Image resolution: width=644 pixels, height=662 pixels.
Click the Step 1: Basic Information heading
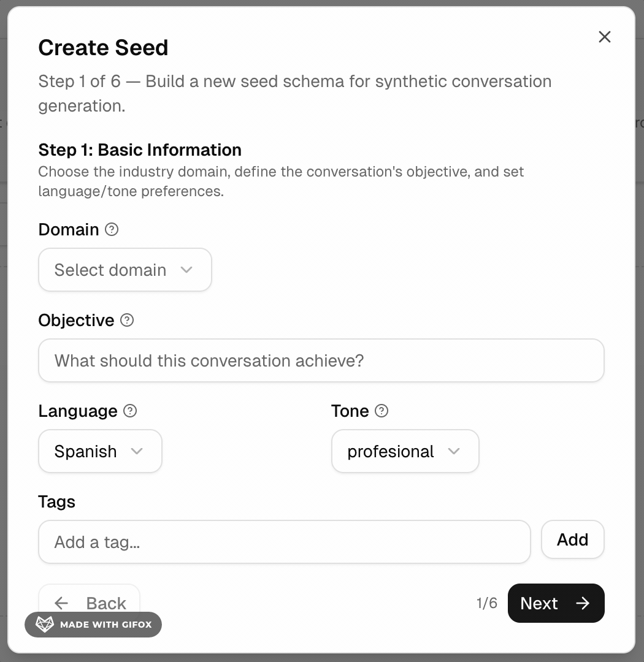coord(140,150)
